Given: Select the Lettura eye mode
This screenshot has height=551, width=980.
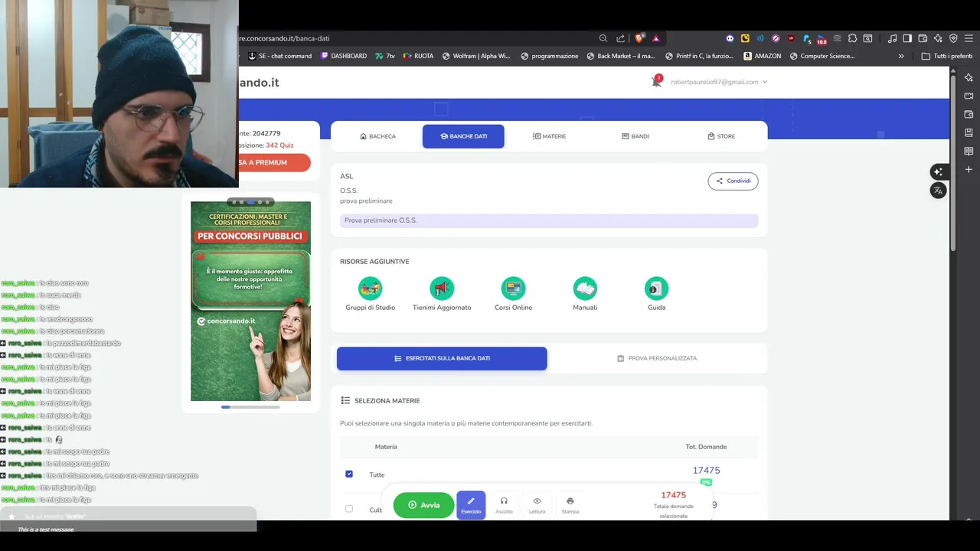Looking at the screenshot, I should click(537, 505).
